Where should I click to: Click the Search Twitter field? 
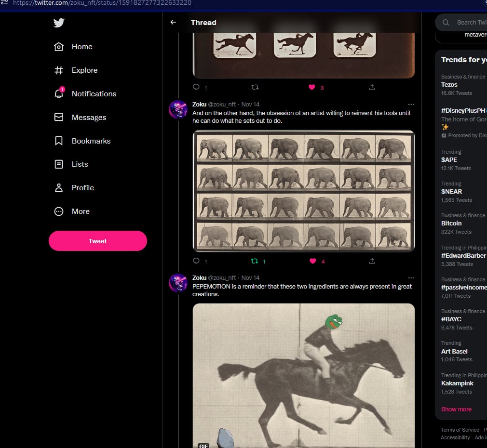[461, 22]
